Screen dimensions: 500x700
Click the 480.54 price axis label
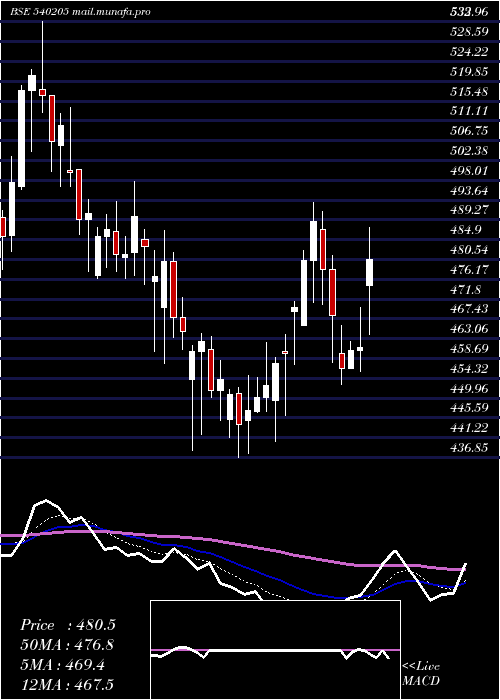469,250
